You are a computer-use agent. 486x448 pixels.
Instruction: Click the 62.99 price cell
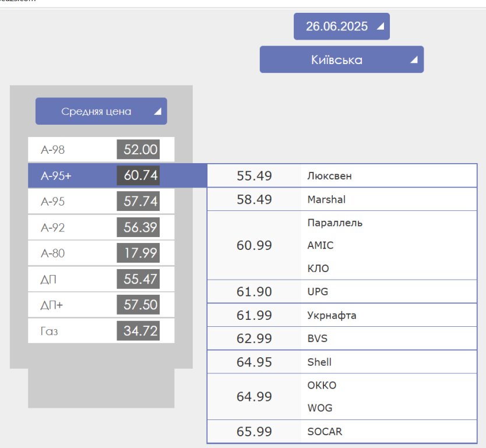coord(254,338)
